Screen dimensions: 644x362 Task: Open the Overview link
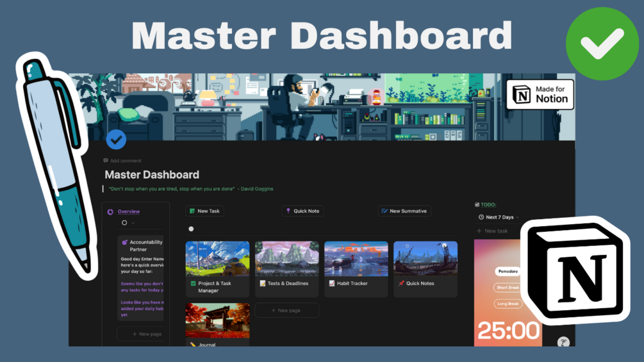129,212
